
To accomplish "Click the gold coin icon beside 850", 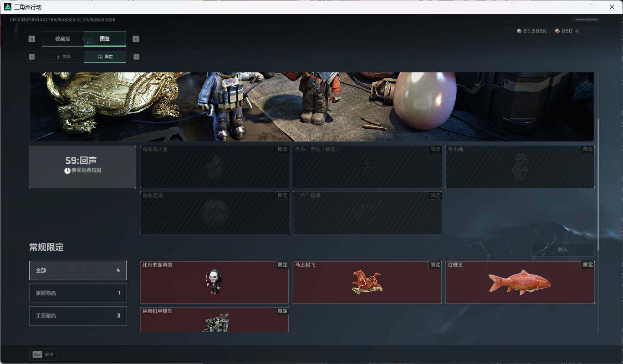I will pos(557,31).
